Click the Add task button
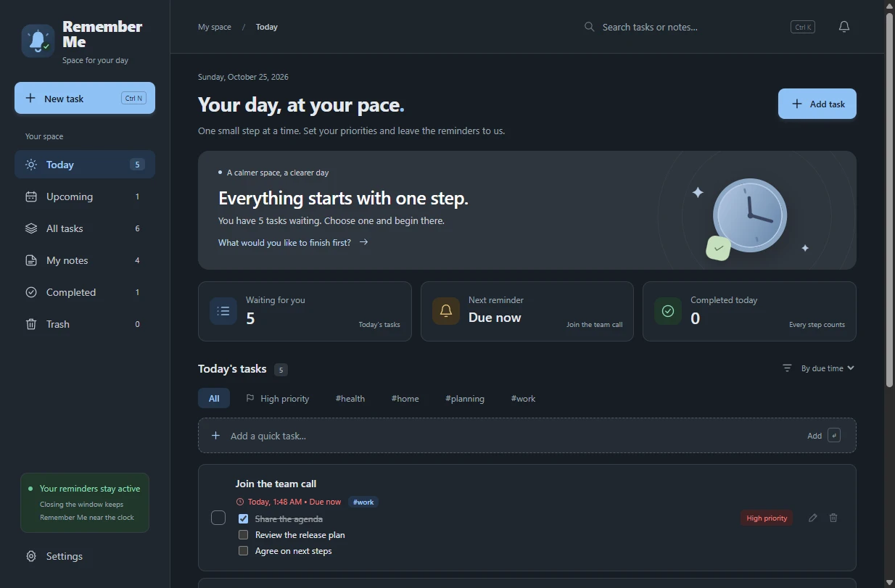Screen dimensions: 895x588 click(817, 104)
